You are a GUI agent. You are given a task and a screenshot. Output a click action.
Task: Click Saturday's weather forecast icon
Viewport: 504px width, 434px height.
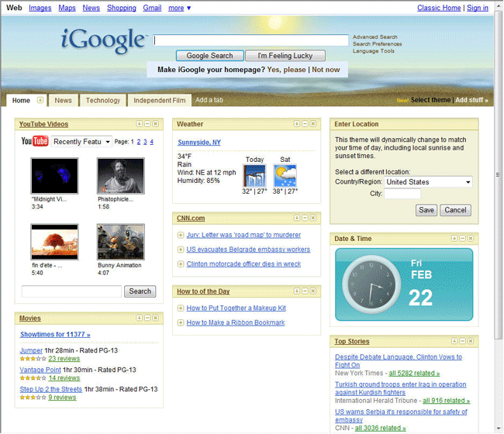[285, 176]
